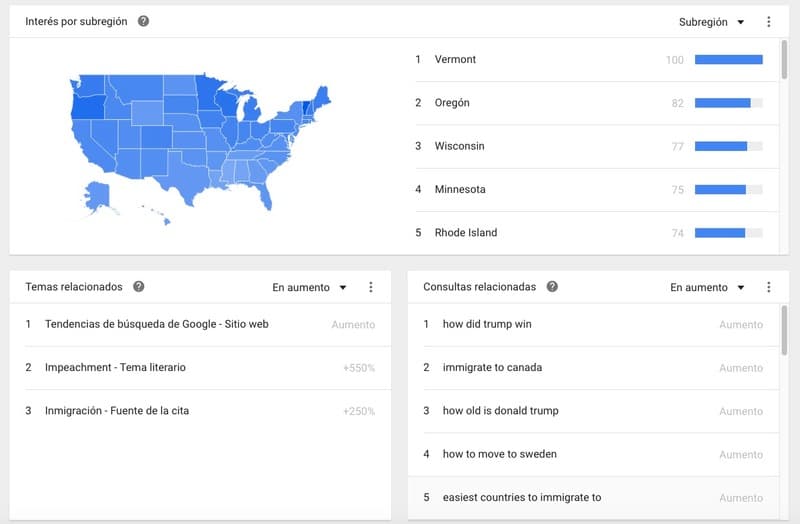
Task: Select Oregón in the subregion list
Action: (452, 103)
